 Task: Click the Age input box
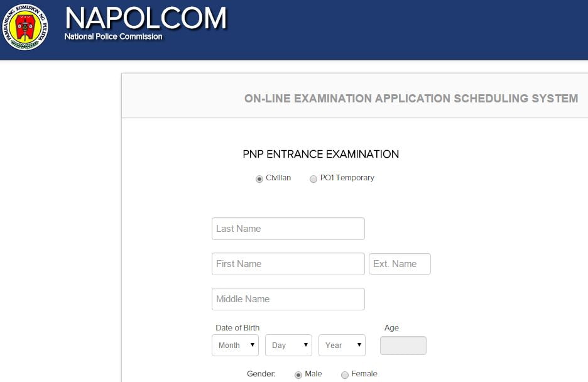tap(403, 345)
